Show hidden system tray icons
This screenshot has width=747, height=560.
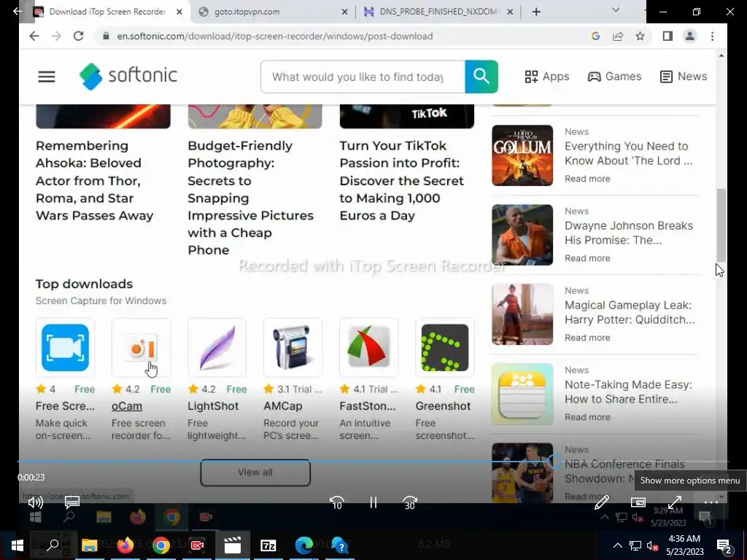pos(617,545)
